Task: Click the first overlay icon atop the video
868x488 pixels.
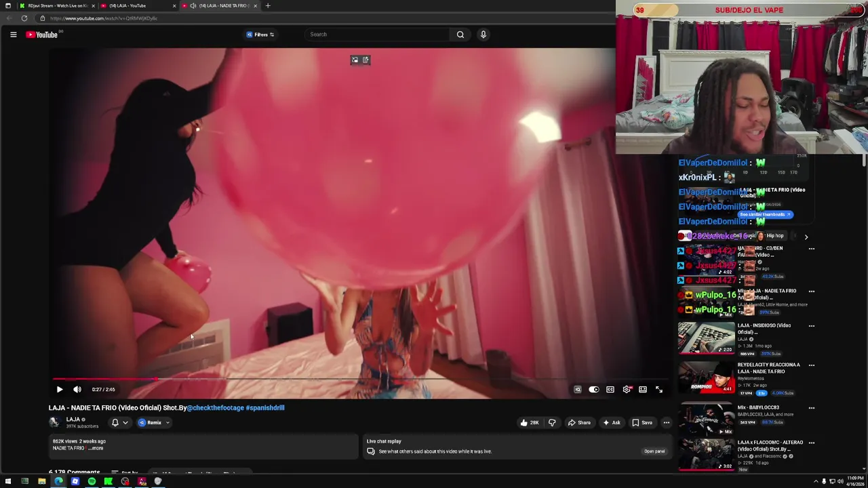Action: (355, 60)
